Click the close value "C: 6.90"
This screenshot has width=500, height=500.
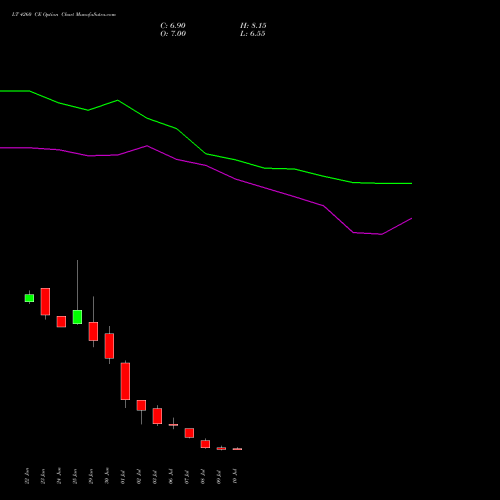173,26
